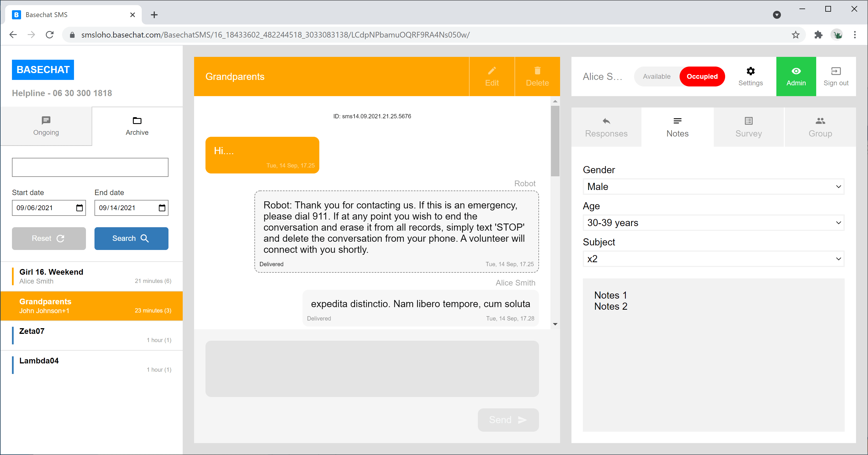Click the Edit pencil icon
Screen dimensions: 868x455
pyautogui.click(x=491, y=71)
